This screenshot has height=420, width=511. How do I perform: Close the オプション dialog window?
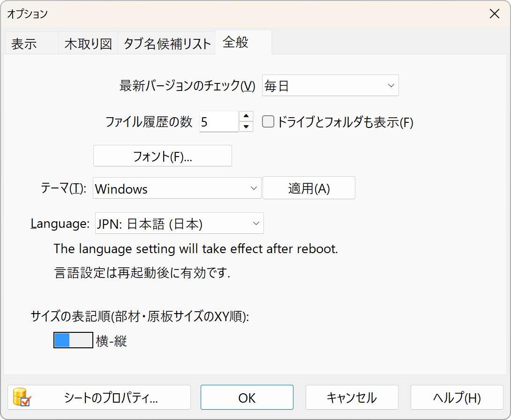click(494, 14)
